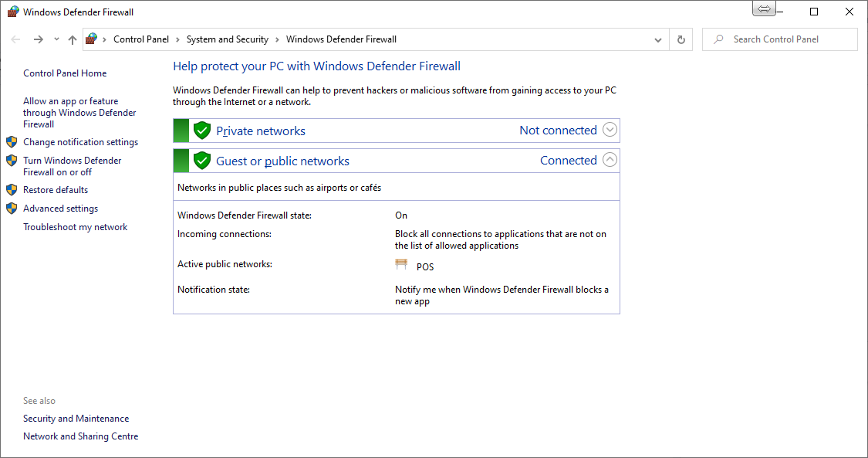This screenshot has width=868, height=458.
Task: Click the address bar Control Panel icon
Action: [x=91, y=39]
